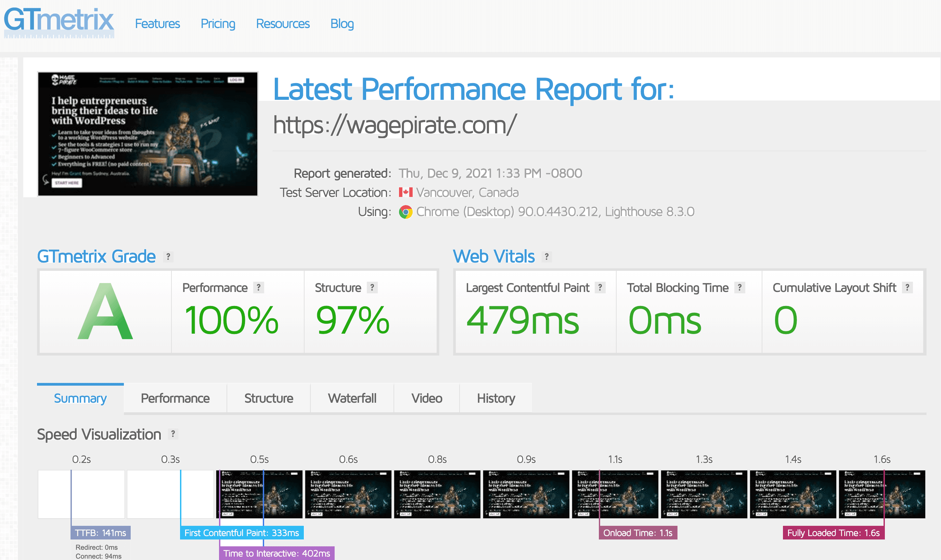Open the History tab
941x560 pixels.
point(496,398)
